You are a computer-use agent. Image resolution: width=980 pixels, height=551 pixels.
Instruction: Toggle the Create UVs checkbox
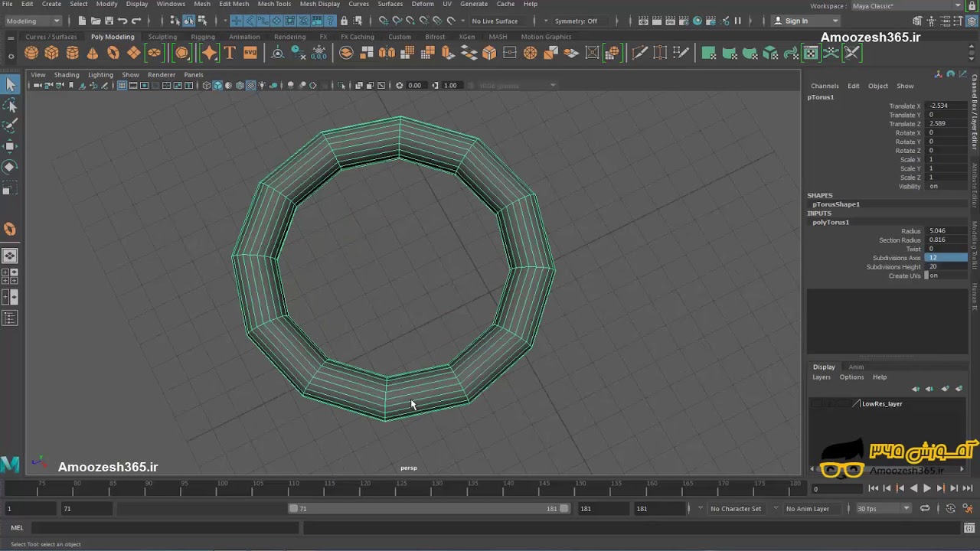click(x=926, y=275)
